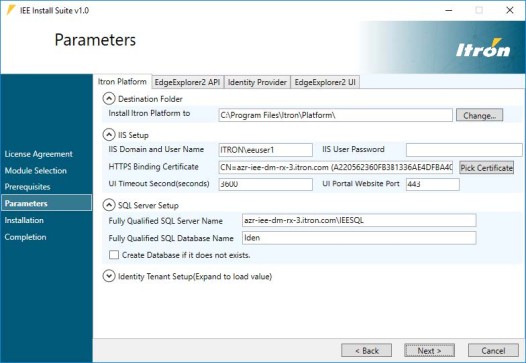Close the IEE Install Suite window
Screen dimensions: 526x363
coord(510,10)
